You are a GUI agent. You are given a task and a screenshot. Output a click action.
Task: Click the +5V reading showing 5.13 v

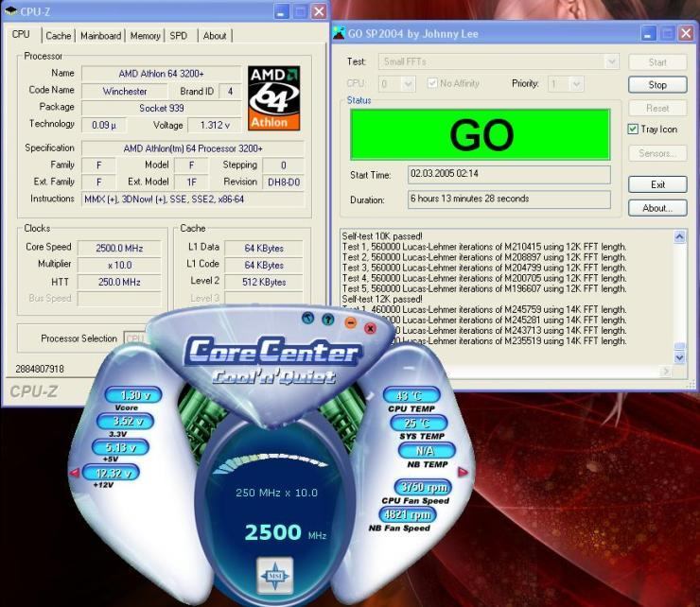pos(120,447)
